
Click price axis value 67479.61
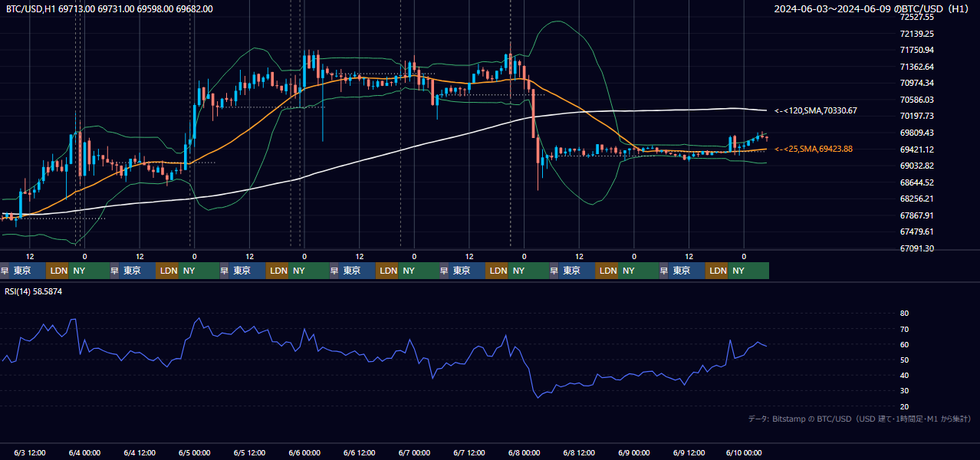point(918,232)
